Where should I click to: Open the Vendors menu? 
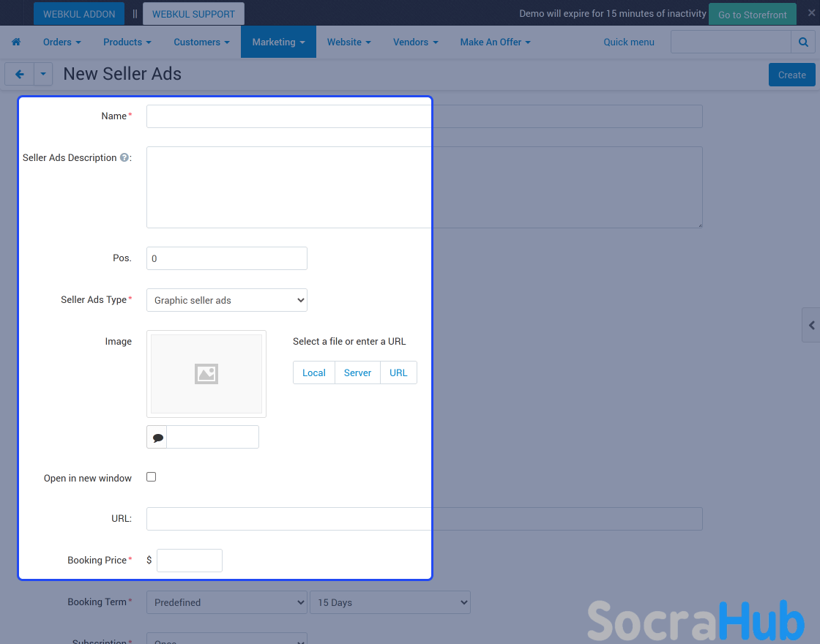pos(415,42)
